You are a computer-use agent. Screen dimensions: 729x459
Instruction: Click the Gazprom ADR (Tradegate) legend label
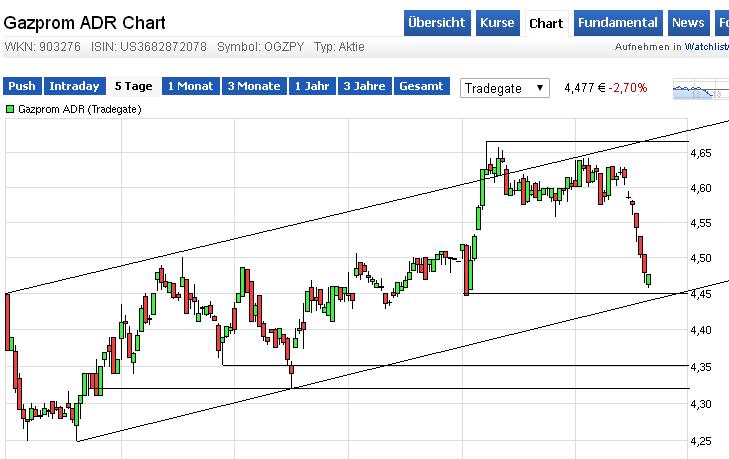click(x=80, y=109)
